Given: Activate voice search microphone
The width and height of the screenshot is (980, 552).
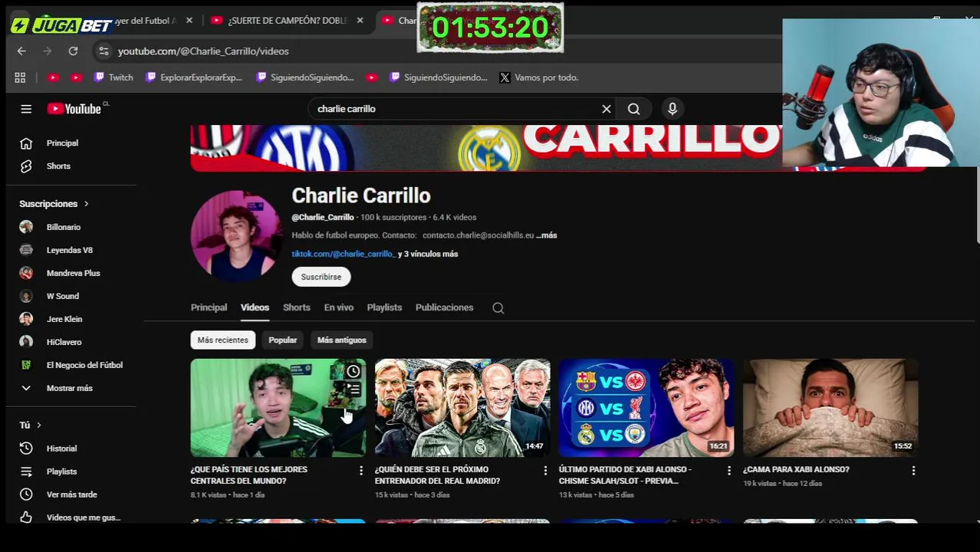Looking at the screenshot, I should [x=673, y=109].
